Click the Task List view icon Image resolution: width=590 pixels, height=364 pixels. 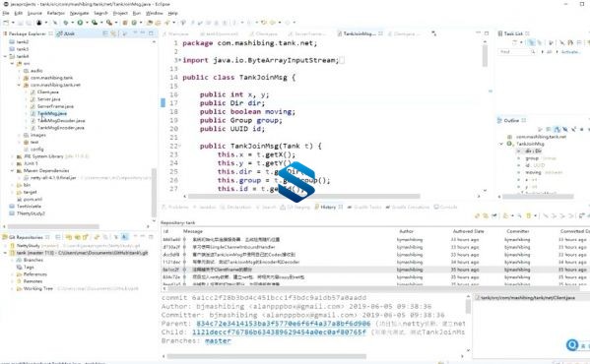(x=500, y=33)
